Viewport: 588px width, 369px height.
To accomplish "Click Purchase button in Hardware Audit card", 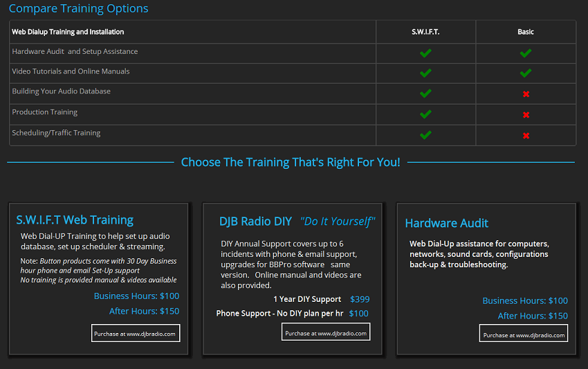I will pyautogui.click(x=524, y=333).
